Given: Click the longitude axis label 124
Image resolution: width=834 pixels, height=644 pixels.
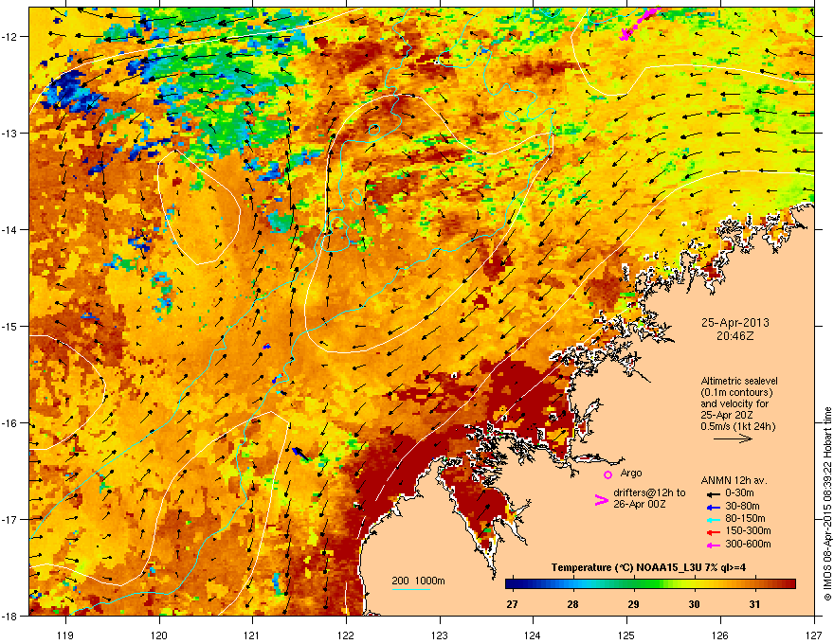Looking at the screenshot, I should click(533, 635).
